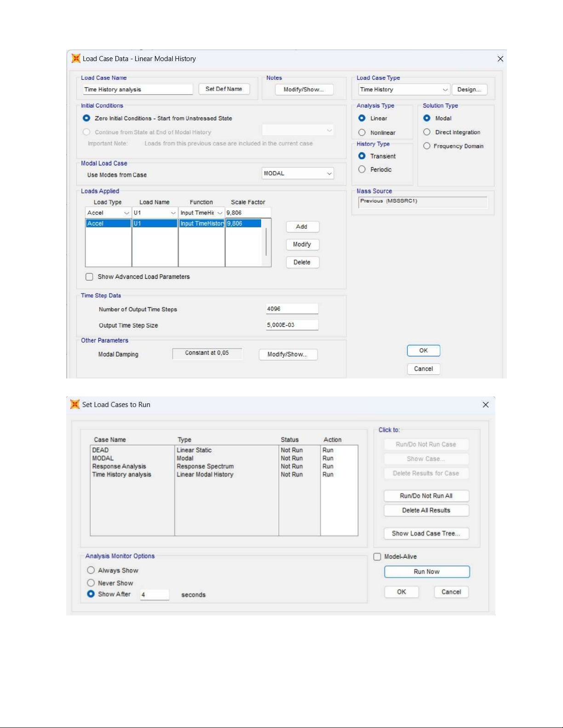Open the Function Input TimeHistory dropdown
The width and height of the screenshot is (563, 728).
pos(220,213)
